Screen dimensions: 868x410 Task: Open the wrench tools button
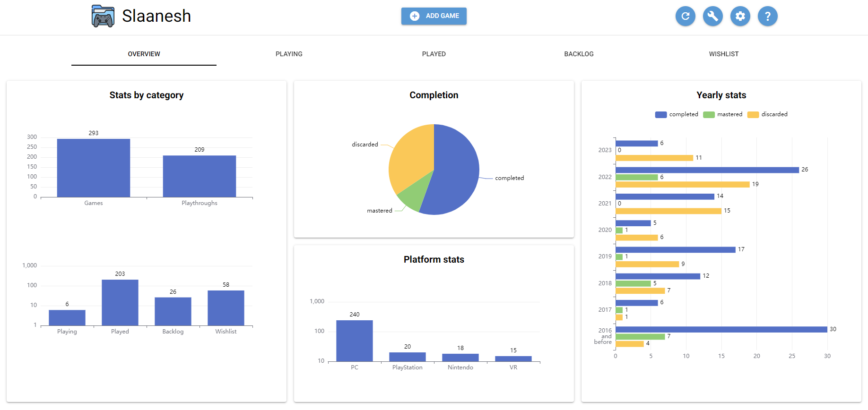point(713,16)
